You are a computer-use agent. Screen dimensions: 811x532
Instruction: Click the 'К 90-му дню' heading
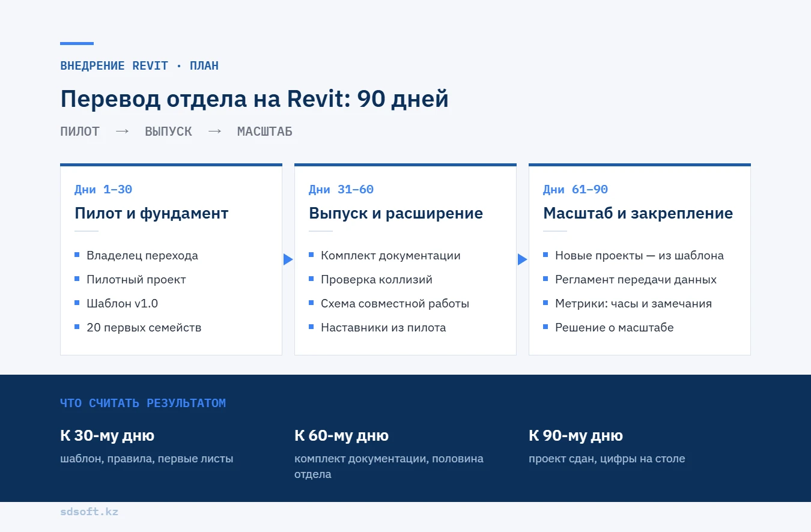pyautogui.click(x=576, y=435)
